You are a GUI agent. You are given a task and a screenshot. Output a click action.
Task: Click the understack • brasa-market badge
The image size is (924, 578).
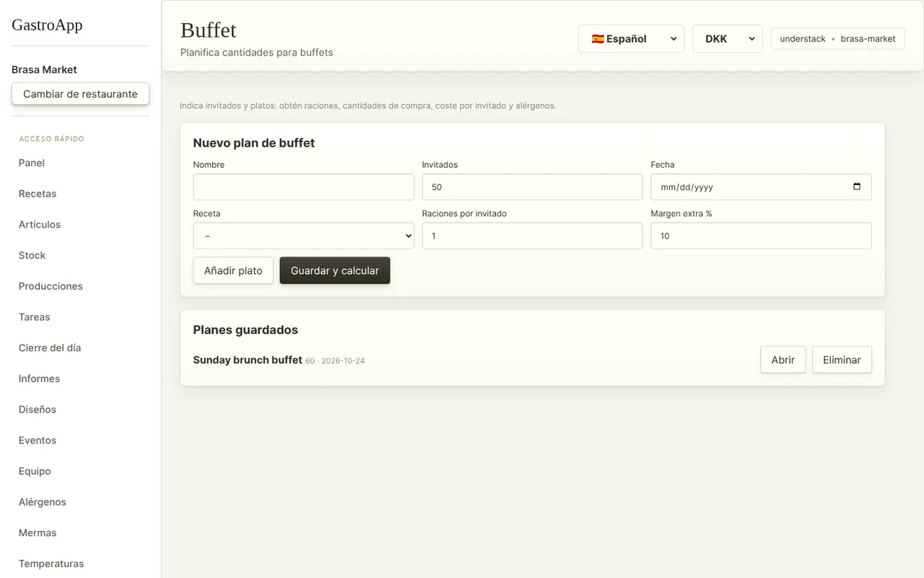coord(837,39)
